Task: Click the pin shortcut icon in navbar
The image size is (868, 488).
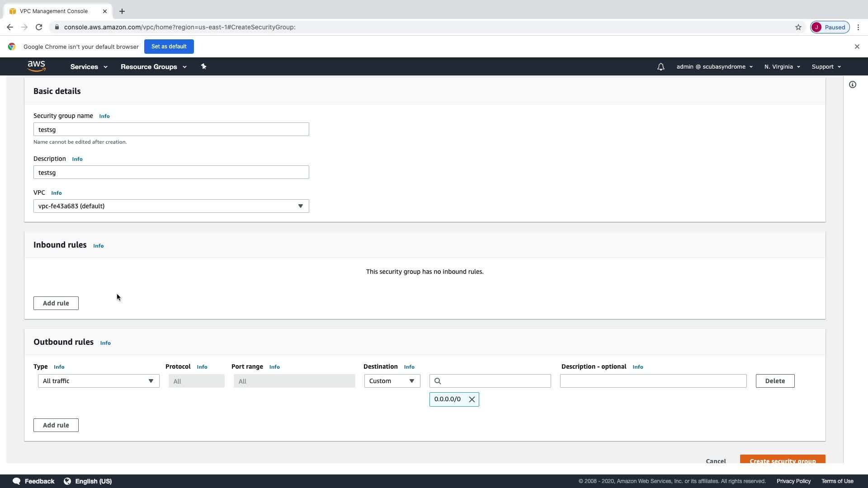Action: point(203,66)
